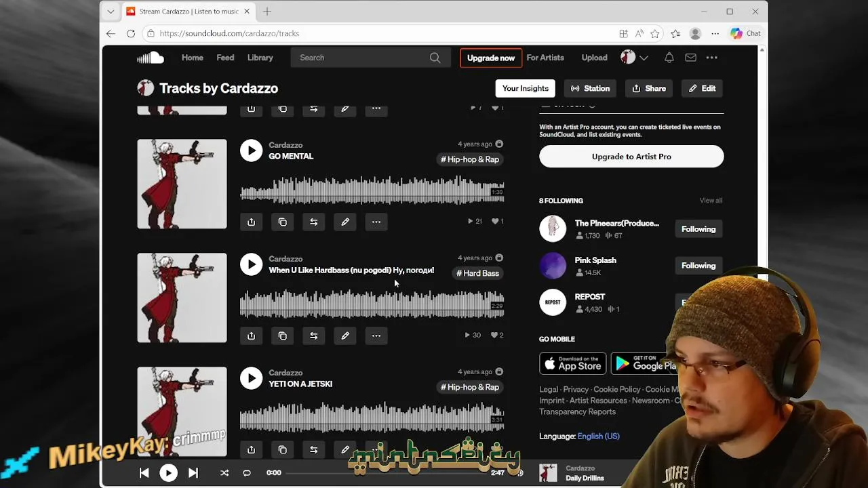
Task: Click Upgrade to Artist Pro
Action: coord(631,157)
